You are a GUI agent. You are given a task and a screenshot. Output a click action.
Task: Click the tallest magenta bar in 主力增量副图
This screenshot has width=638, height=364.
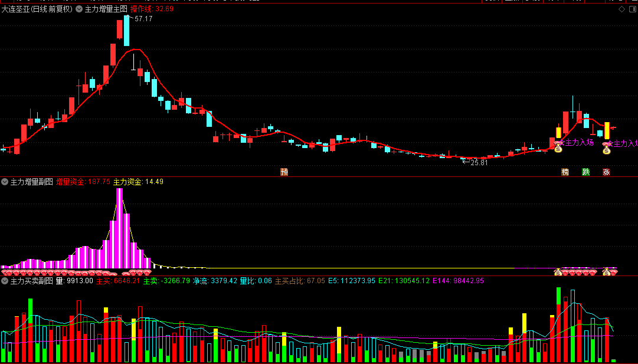tap(120, 228)
